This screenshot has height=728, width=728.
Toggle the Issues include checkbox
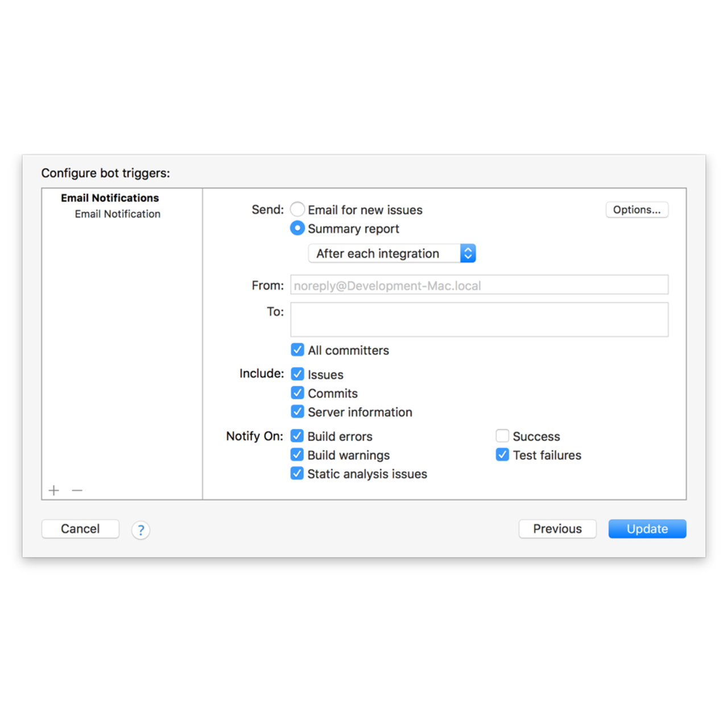[x=297, y=374]
